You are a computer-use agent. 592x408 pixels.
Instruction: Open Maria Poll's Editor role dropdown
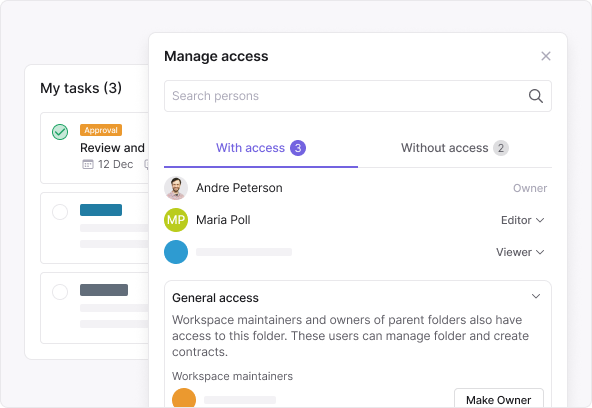523,220
